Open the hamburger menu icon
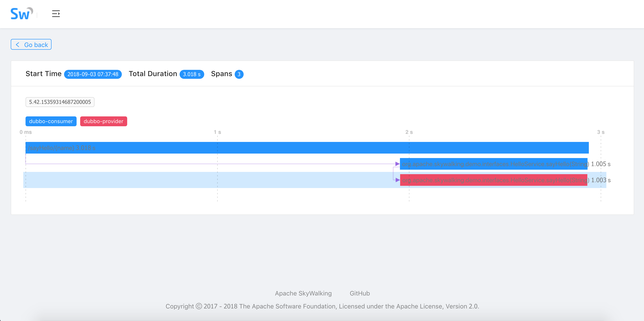This screenshot has height=321, width=644. [56, 14]
